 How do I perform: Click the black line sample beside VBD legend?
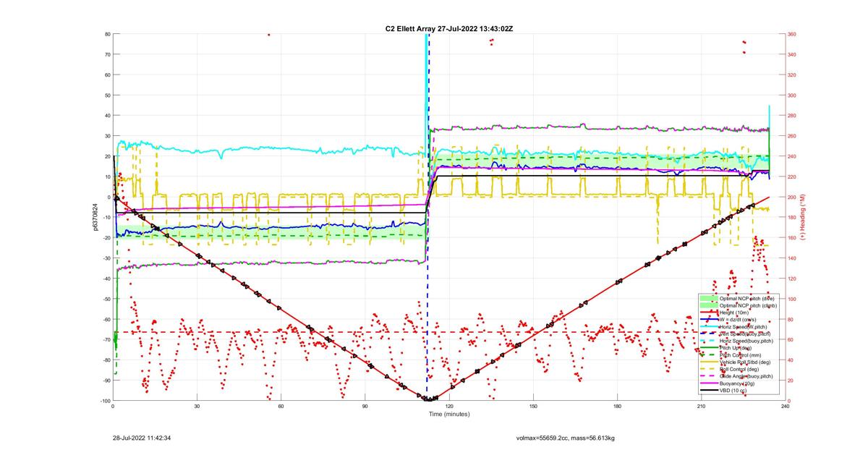[709, 390]
